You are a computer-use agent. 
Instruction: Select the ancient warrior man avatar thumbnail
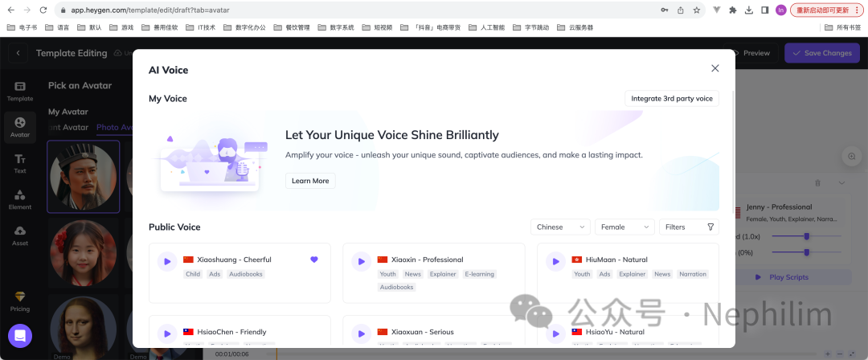click(83, 177)
